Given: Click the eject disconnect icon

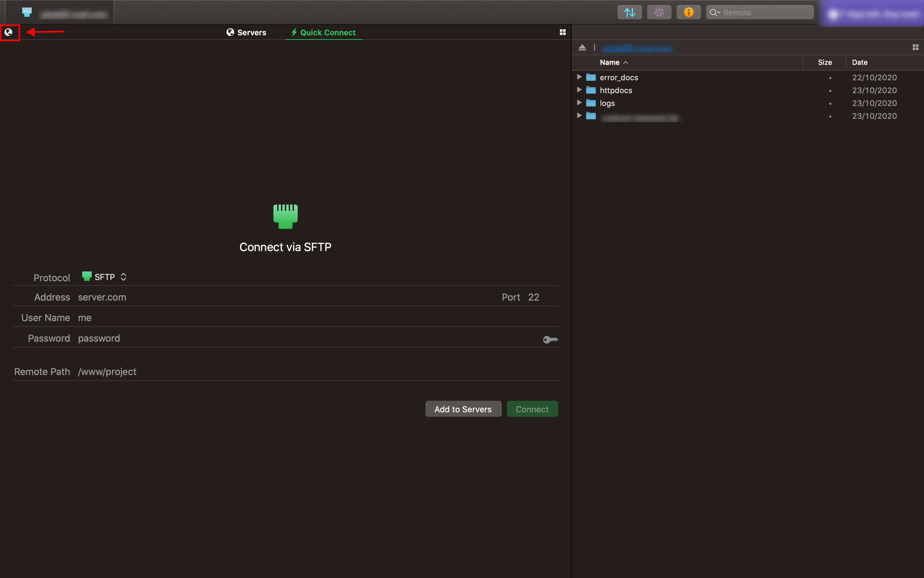Looking at the screenshot, I should point(582,48).
